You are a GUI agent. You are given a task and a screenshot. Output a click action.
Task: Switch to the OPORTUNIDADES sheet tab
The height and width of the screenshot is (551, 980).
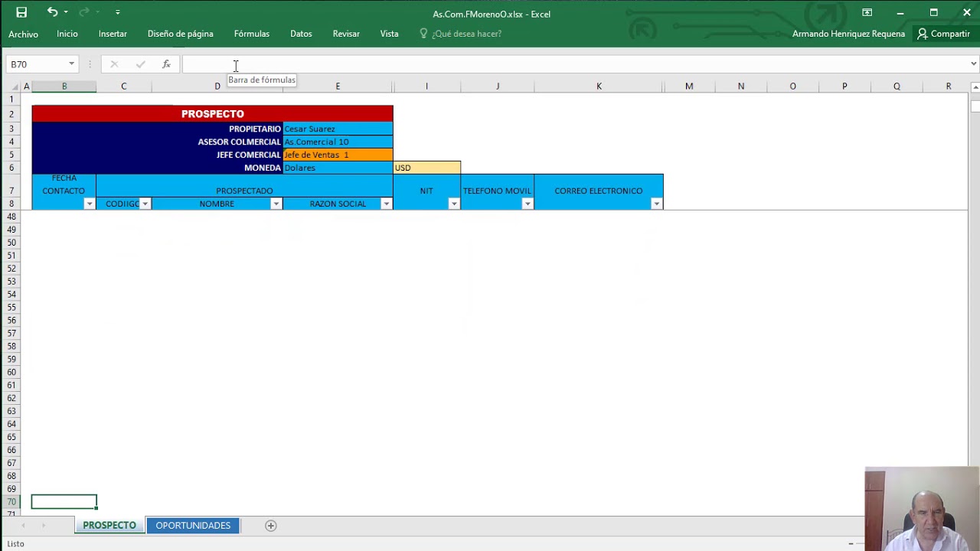pos(193,525)
